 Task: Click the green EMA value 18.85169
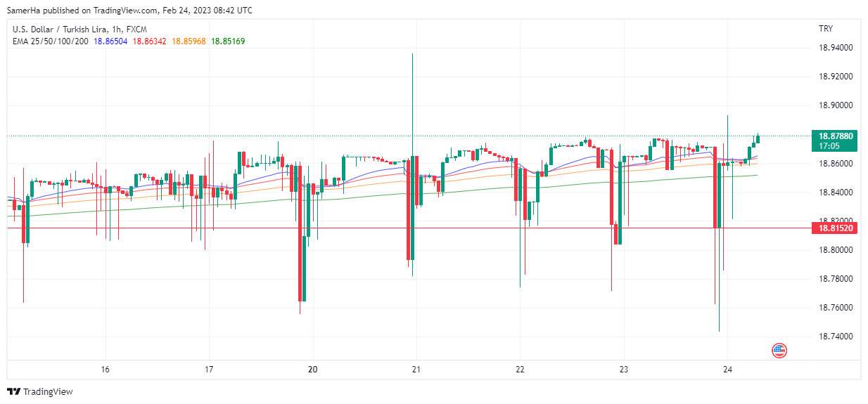coord(228,41)
